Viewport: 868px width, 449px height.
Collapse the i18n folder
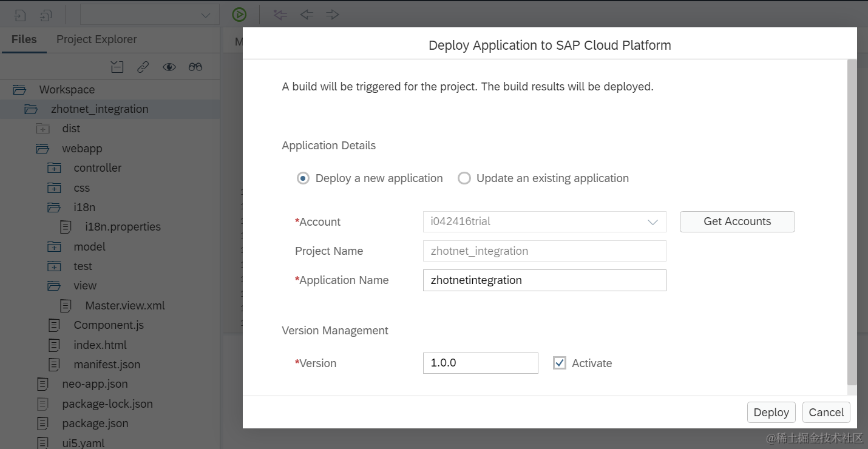[54, 208]
